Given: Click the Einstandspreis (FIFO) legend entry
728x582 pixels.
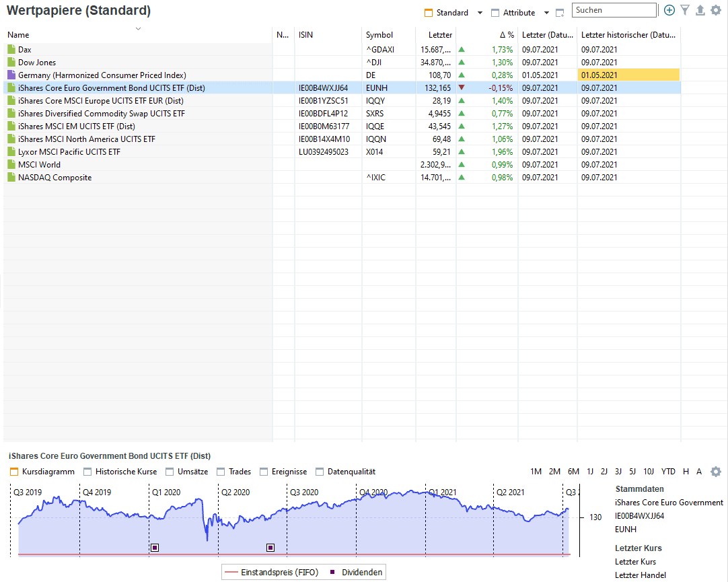Looking at the screenshot, I should tap(272, 573).
